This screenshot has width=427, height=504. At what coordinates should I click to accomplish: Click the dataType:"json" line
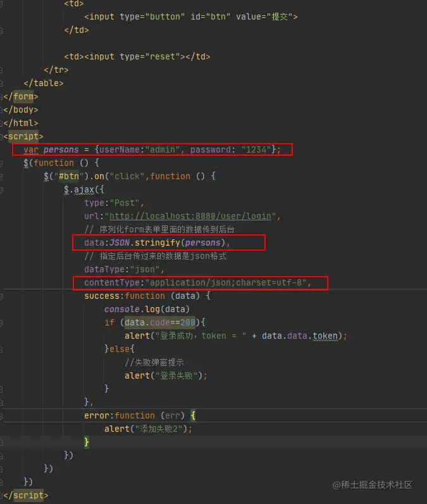(124, 269)
